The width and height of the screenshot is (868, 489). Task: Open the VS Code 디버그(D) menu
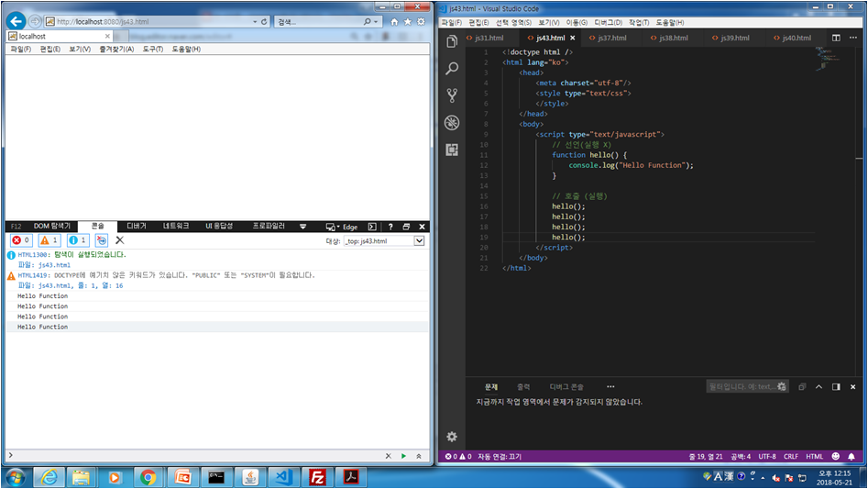[608, 22]
